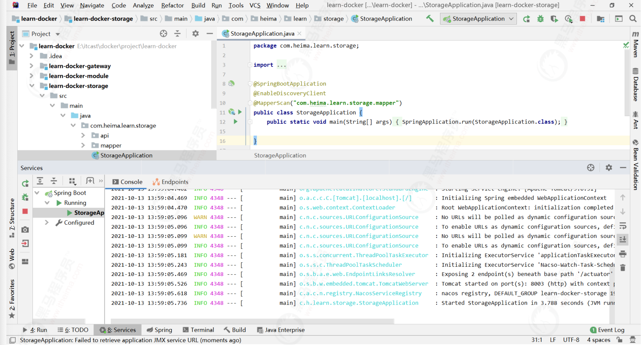Expand the learn-docker-module folder
Image resolution: width=644 pixels, height=345 pixels.
[32, 76]
